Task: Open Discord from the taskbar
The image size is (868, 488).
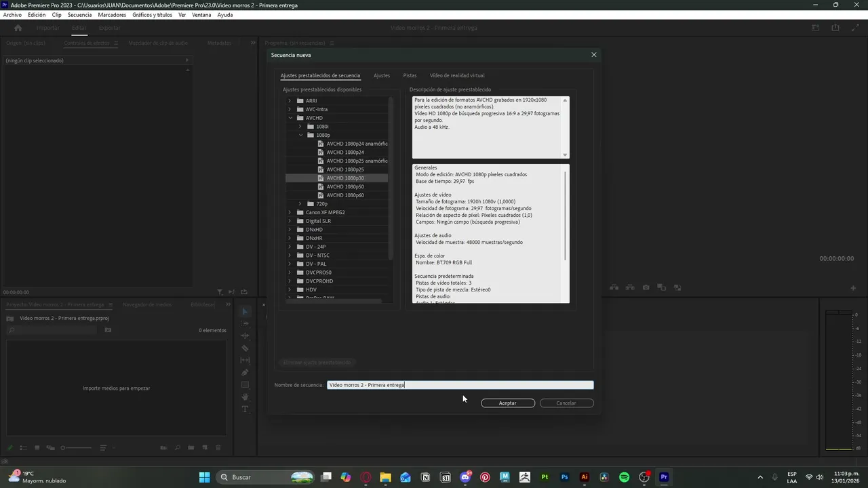Action: pyautogui.click(x=465, y=477)
